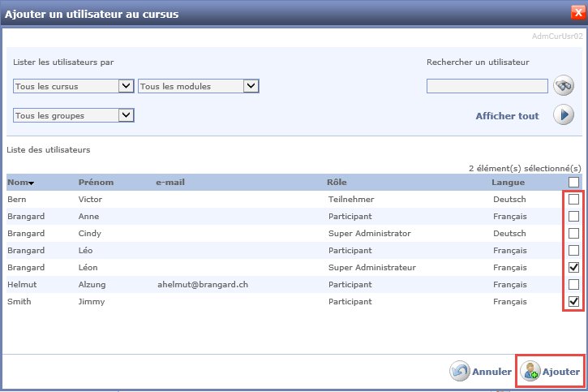Focus the Rechercher un utilisateur text field

[x=487, y=86]
